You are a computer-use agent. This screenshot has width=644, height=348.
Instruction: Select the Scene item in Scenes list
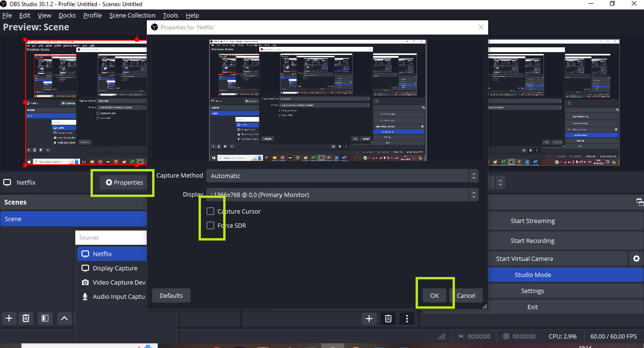pyautogui.click(x=73, y=219)
